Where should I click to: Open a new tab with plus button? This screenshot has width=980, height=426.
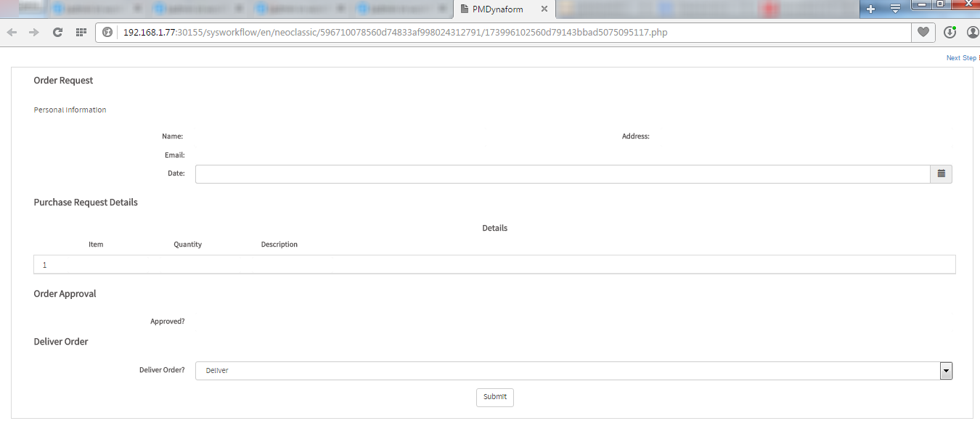coord(871,9)
